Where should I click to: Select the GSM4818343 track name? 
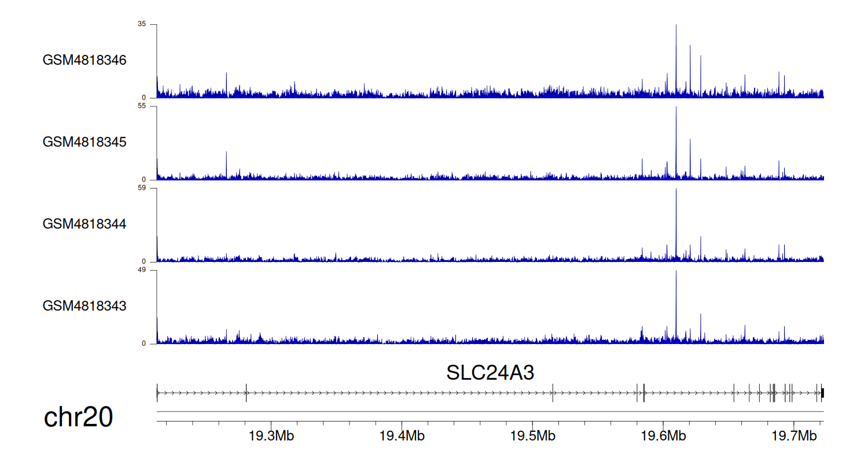pyautogui.click(x=84, y=306)
